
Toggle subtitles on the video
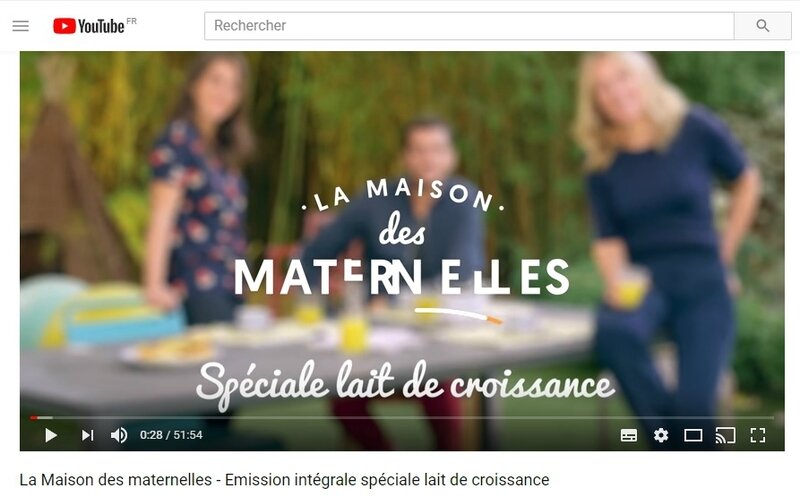pos(629,435)
